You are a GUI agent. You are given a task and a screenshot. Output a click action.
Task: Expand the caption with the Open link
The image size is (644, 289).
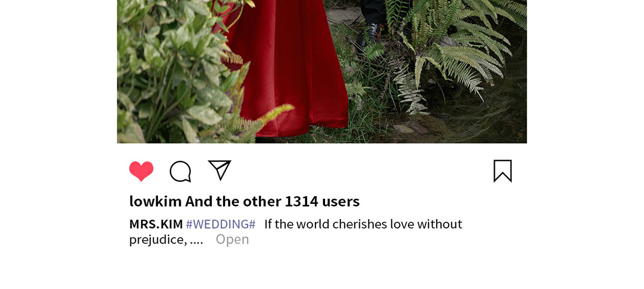pyautogui.click(x=232, y=239)
